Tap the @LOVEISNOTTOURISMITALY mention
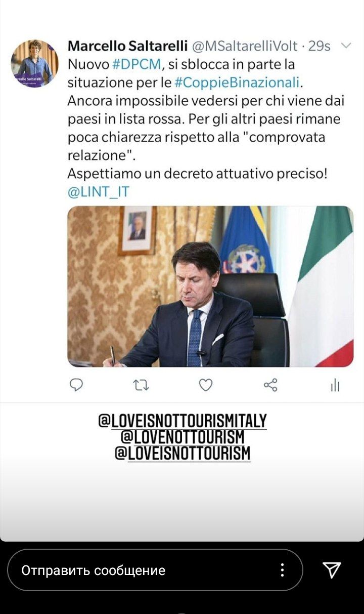 pyautogui.click(x=183, y=421)
